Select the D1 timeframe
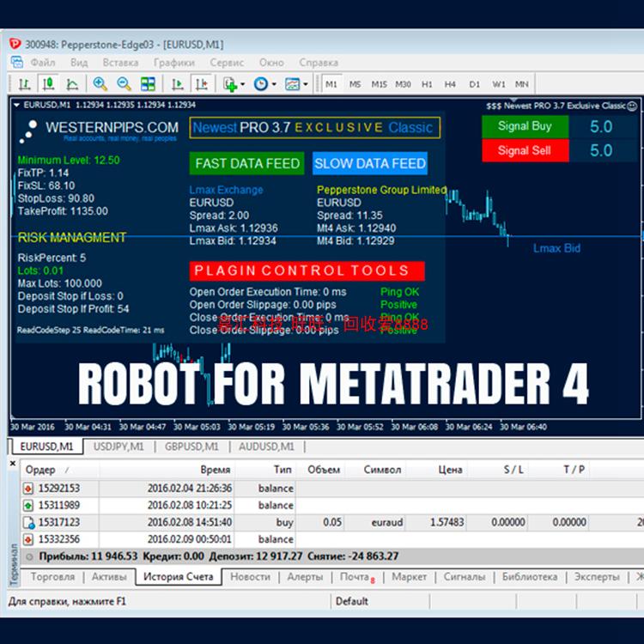Image resolution: width=644 pixels, height=644 pixels. (474, 84)
